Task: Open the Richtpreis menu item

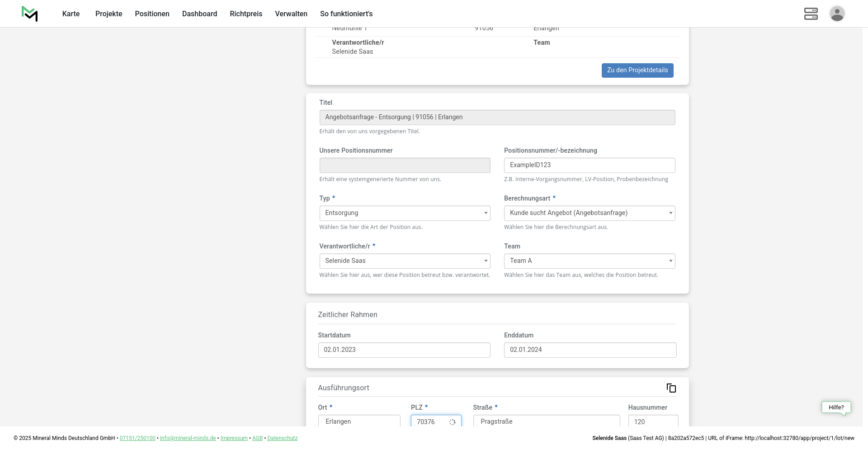Action: pos(246,14)
